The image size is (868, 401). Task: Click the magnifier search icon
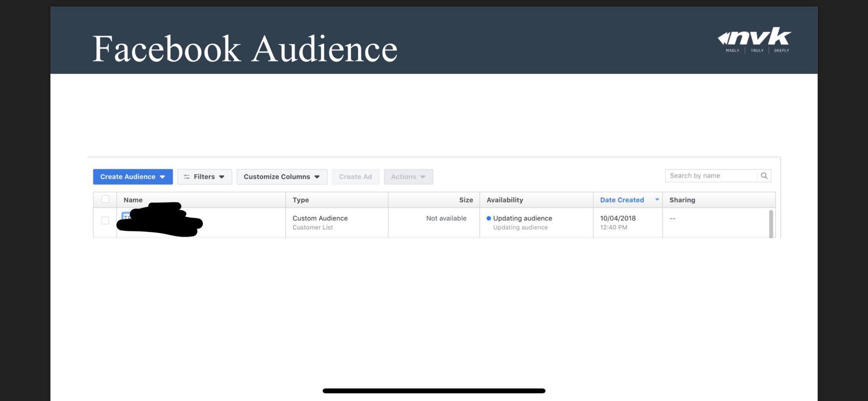click(764, 175)
